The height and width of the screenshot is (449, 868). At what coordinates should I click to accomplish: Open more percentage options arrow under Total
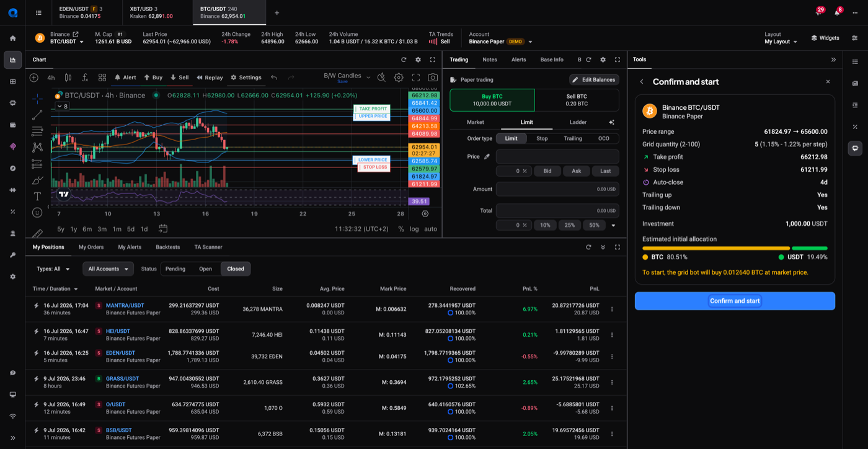pyautogui.click(x=613, y=225)
